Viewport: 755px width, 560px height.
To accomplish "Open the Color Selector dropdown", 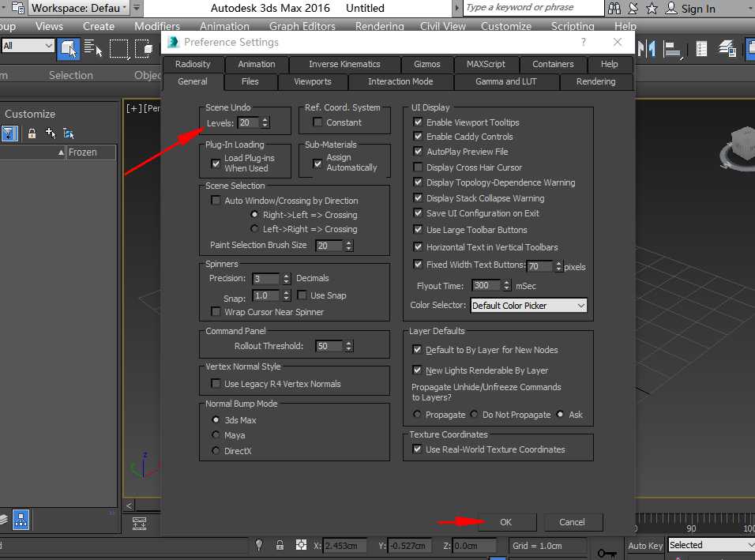I will (528, 306).
